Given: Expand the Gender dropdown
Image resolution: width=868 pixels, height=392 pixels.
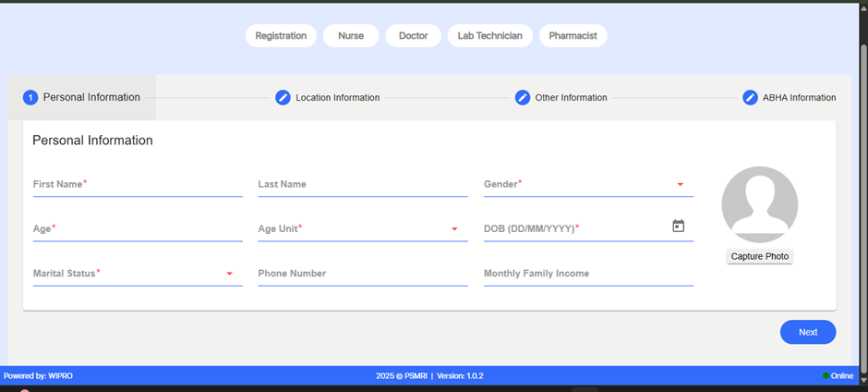Looking at the screenshot, I should point(680,184).
